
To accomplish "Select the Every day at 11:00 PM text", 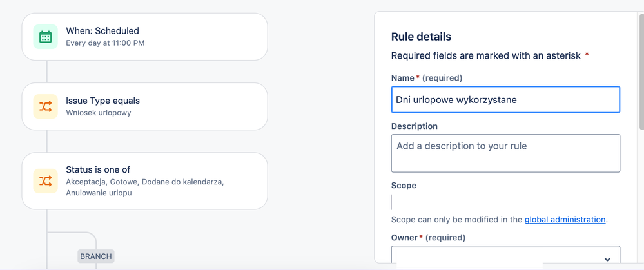I will pyautogui.click(x=105, y=43).
